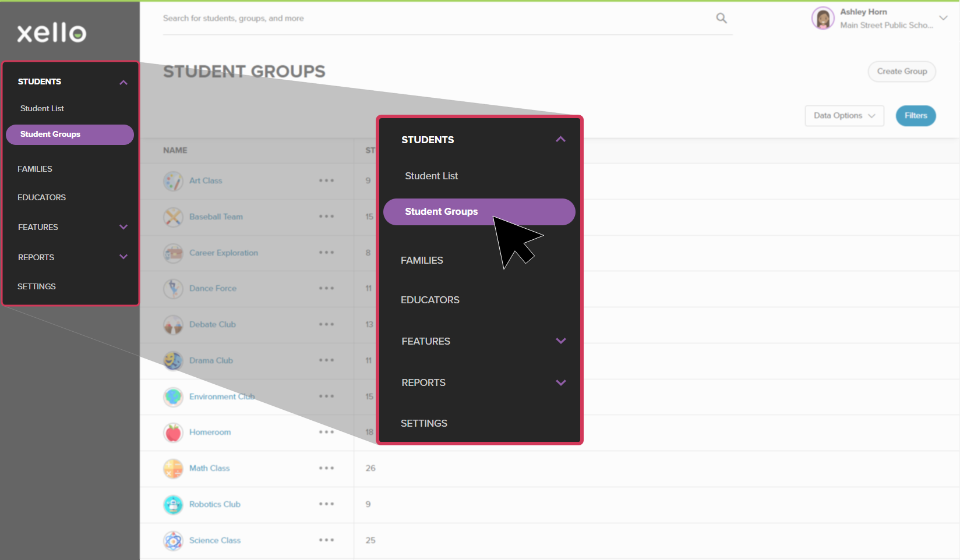Open the Career Exploration group link

point(224,253)
